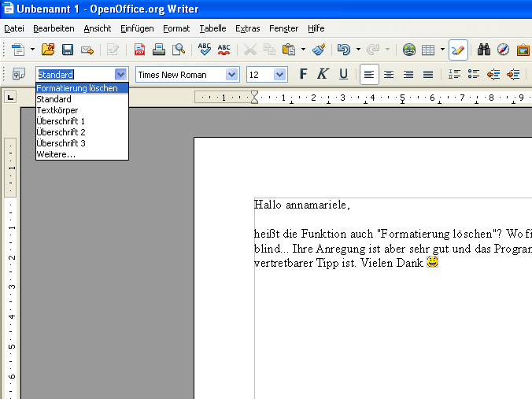Run the spellcheck ABC icon
The width and height of the screenshot is (532, 399).
pyautogui.click(x=205, y=50)
